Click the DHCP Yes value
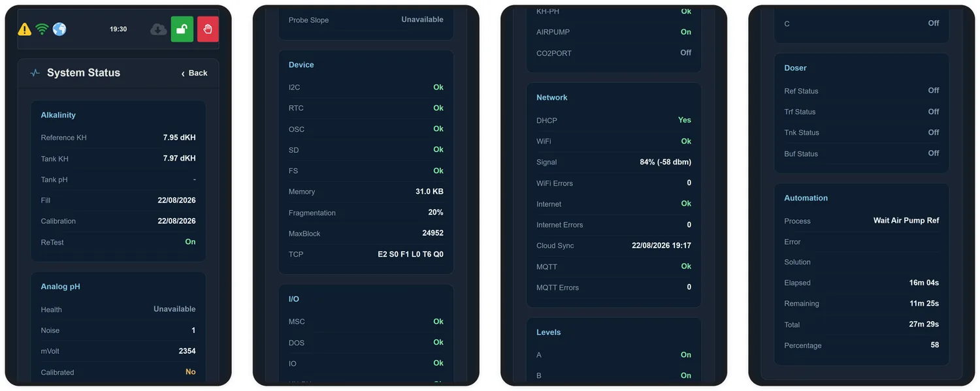Viewport: 980px width, 391px height. coord(684,120)
